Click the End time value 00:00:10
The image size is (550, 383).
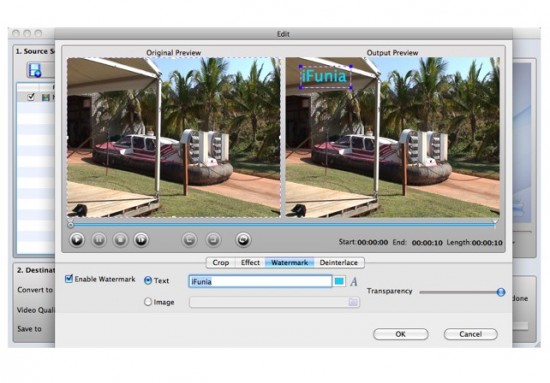pos(427,242)
